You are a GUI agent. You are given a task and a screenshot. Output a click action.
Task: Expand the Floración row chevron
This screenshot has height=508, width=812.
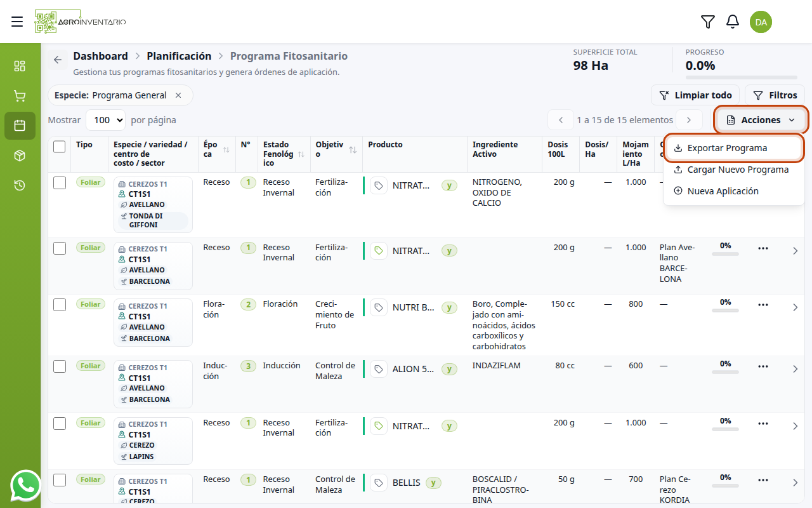(796, 307)
